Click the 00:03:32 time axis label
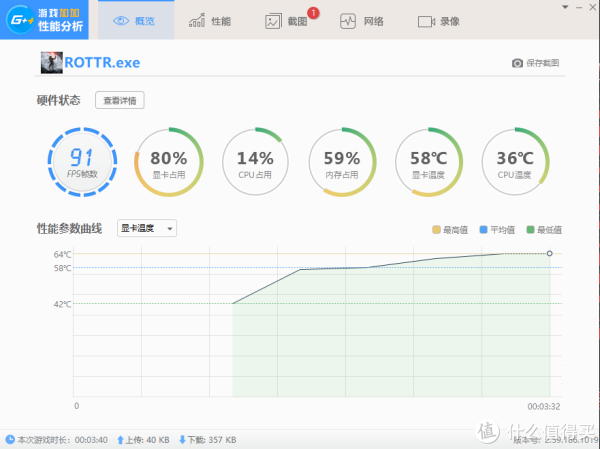This screenshot has width=600, height=449. coord(544,407)
